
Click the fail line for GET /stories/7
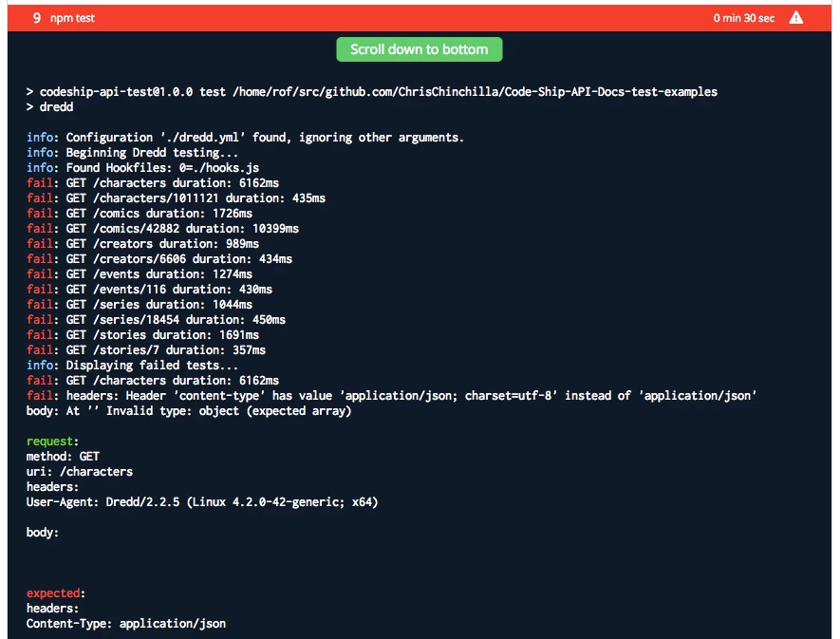[146, 350]
